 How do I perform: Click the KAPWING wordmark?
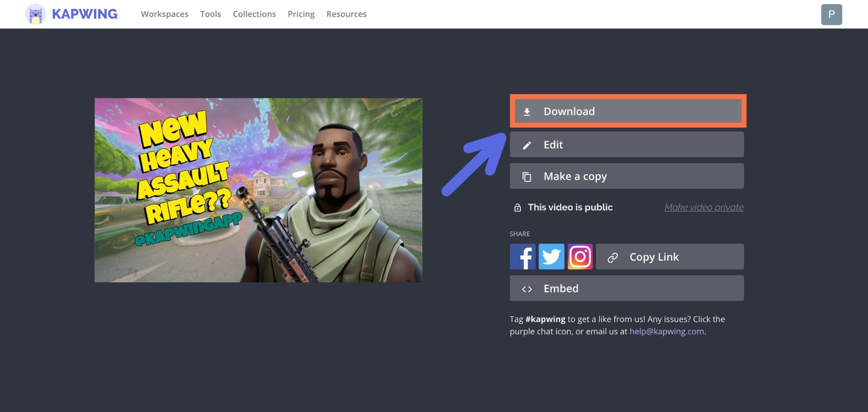click(x=85, y=14)
